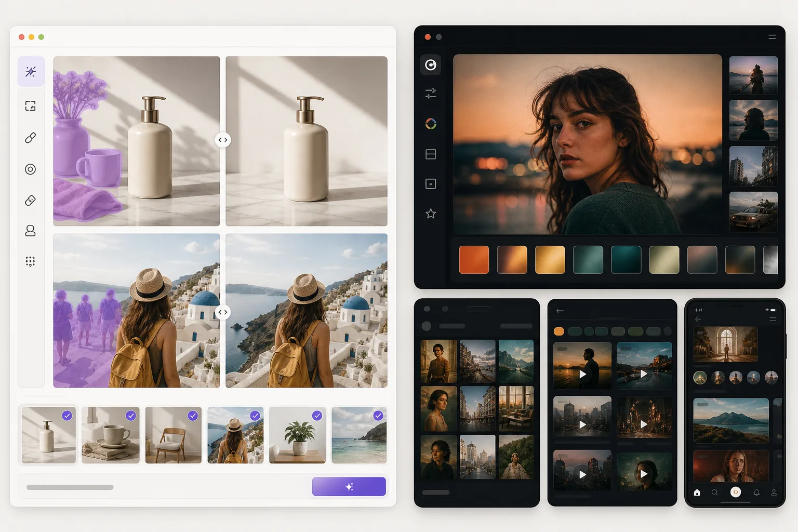Image resolution: width=798 pixels, height=532 pixels.
Task: Select the pale olive cream color preset swatch
Action: 664,260
